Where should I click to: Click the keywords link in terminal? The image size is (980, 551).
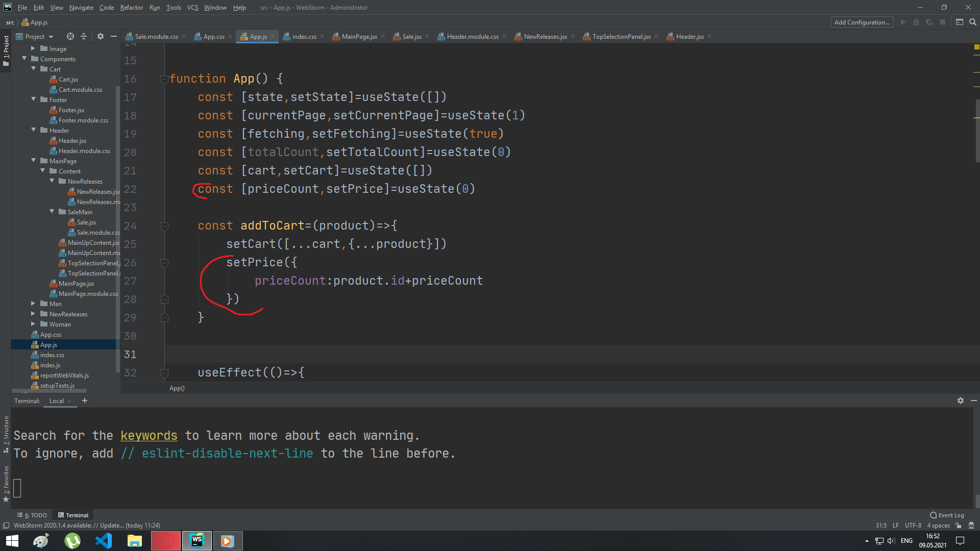click(149, 436)
